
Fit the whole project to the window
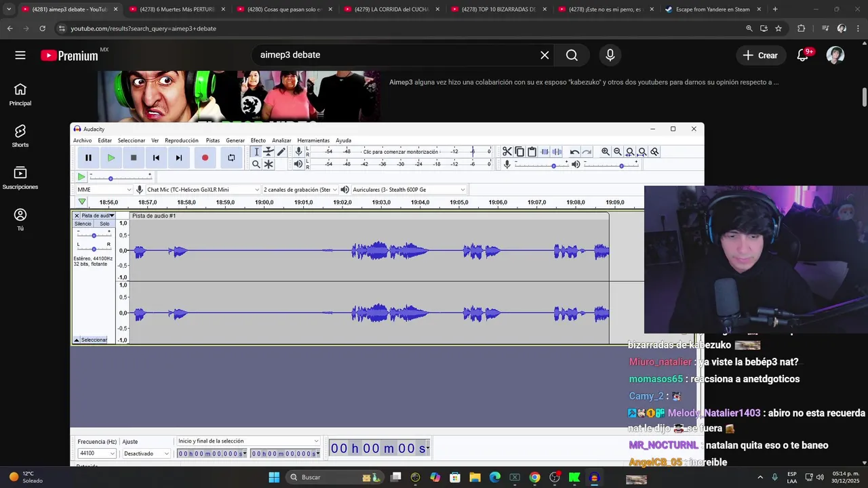point(642,152)
